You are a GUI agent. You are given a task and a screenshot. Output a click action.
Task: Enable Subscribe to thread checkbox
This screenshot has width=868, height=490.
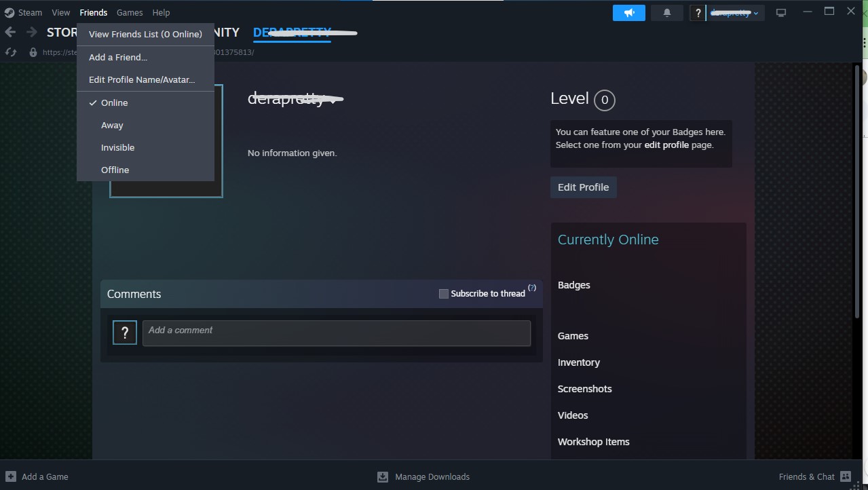444,293
